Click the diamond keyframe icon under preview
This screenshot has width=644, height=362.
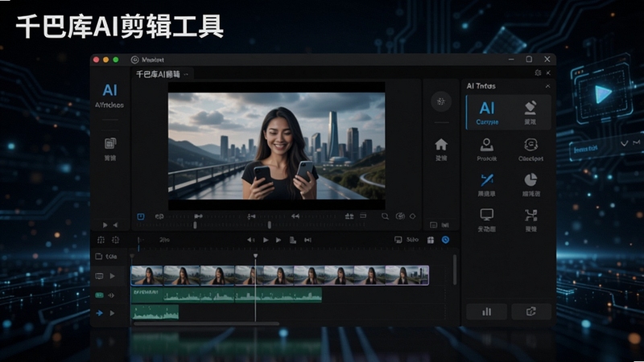pyautogui.click(x=413, y=216)
